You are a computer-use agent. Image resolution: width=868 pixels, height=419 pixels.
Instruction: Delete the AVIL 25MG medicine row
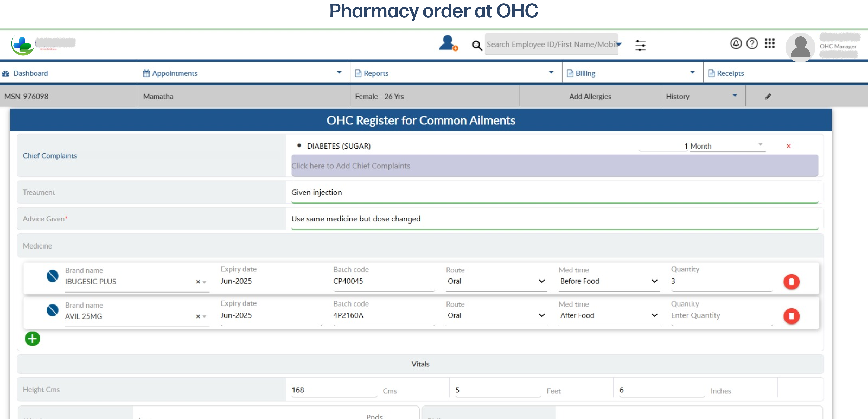click(792, 316)
